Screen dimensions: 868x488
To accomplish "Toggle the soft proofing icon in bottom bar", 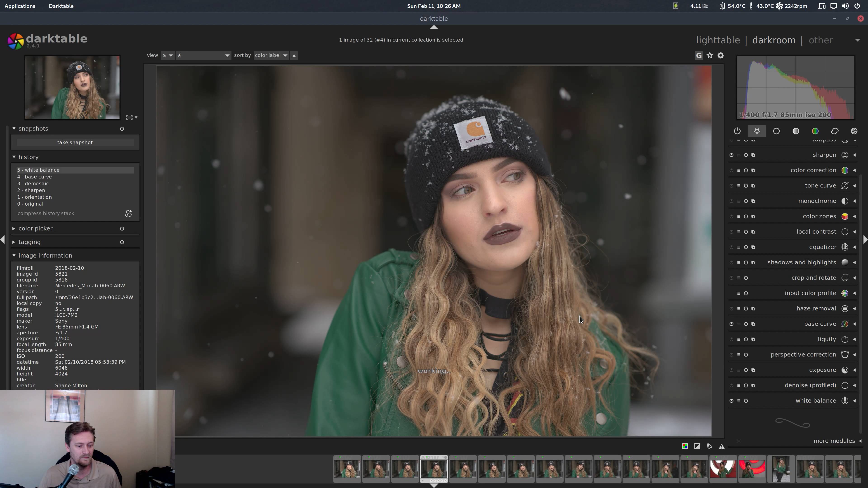I will 709,446.
